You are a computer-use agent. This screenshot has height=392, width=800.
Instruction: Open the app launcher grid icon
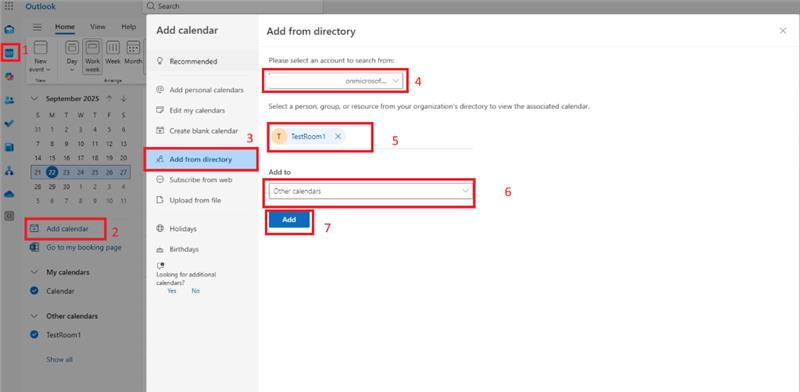pyautogui.click(x=9, y=6)
